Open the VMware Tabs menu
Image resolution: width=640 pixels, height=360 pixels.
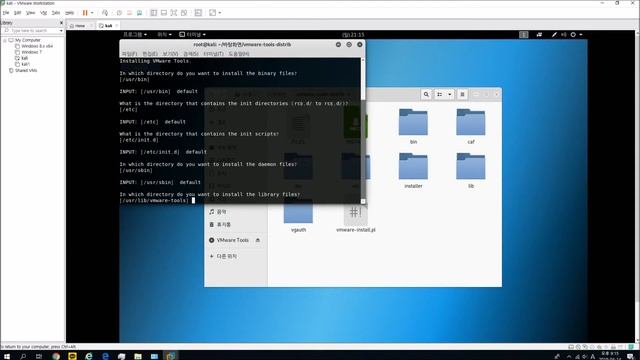56,13
